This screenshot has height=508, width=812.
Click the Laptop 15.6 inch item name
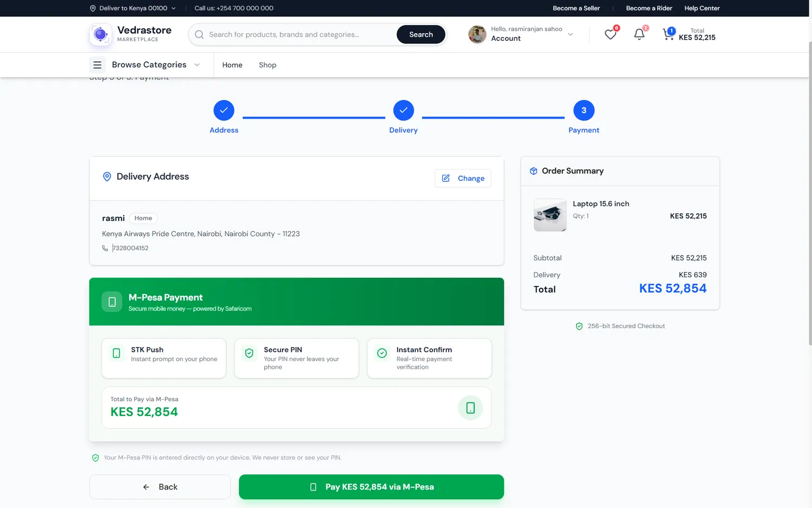click(601, 204)
